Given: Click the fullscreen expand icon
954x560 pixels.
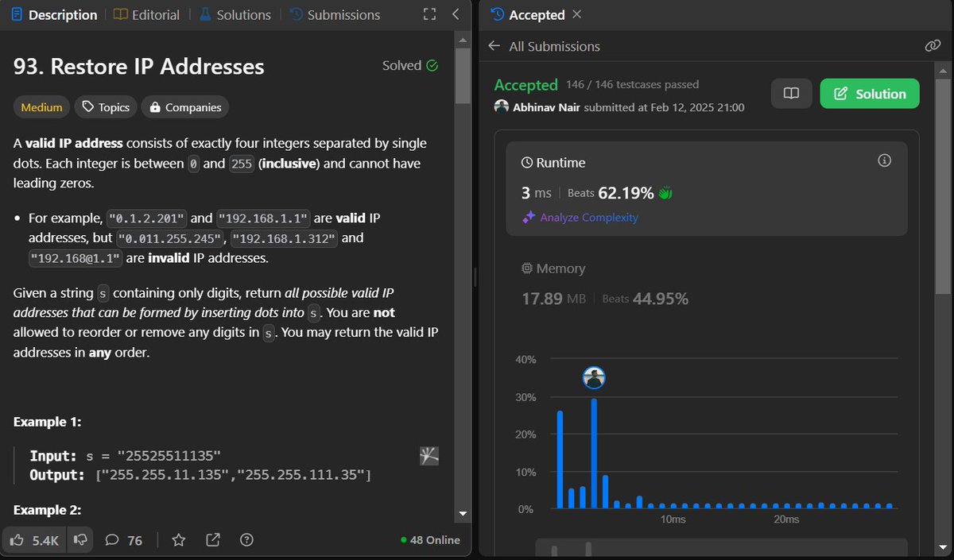Looking at the screenshot, I should 429,14.
